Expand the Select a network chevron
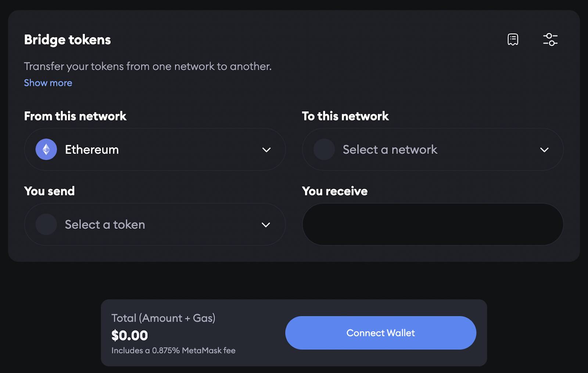Screen dimensions: 588x373 click(x=544, y=150)
